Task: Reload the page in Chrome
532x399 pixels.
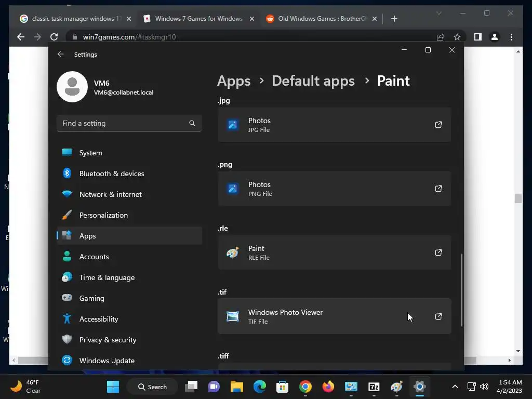Action: [54, 37]
